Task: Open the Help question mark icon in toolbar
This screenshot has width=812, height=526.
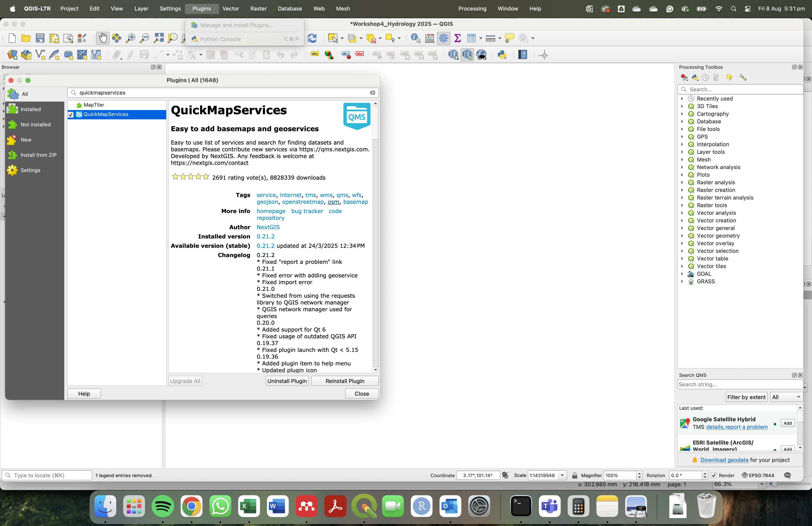Action: (523, 55)
